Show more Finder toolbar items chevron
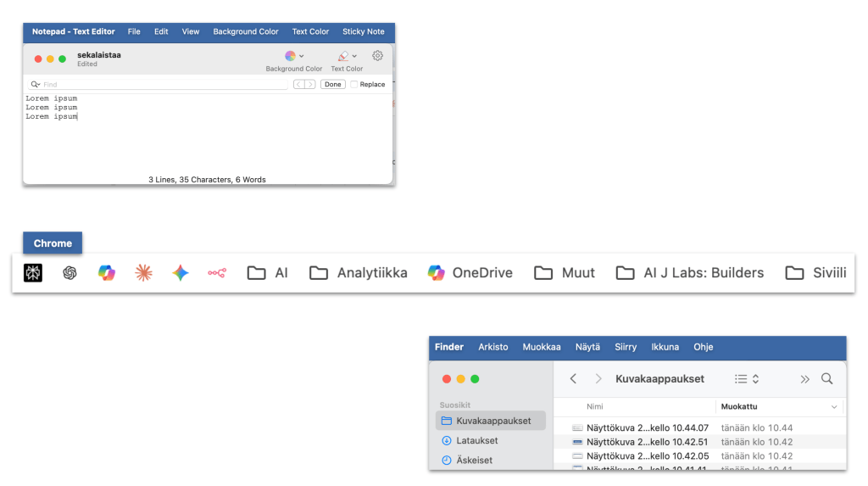This screenshot has width=868, height=486. point(804,379)
